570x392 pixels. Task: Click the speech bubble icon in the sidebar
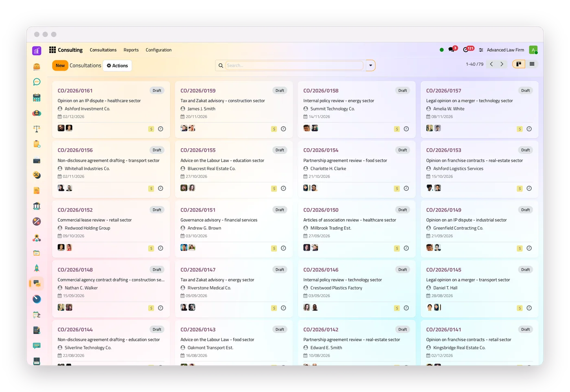pyautogui.click(x=37, y=82)
